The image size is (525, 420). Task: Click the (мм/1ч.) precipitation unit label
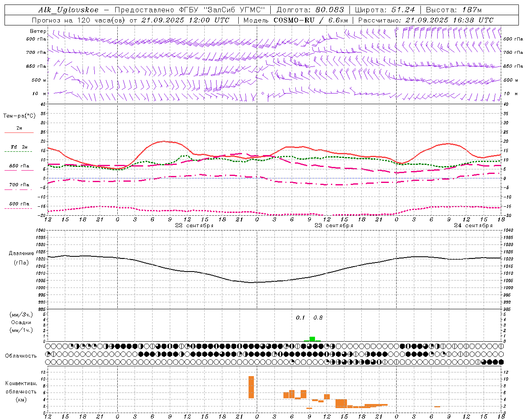point(21,330)
